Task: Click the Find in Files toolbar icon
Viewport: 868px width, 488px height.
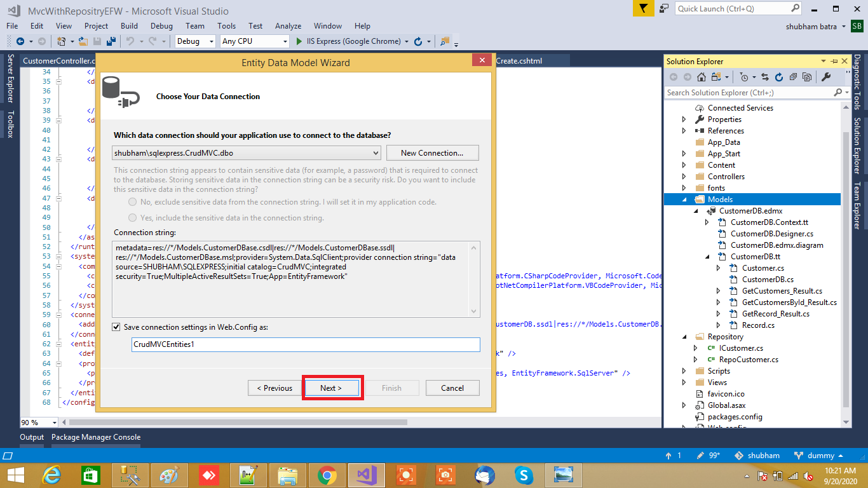Action: [445, 41]
